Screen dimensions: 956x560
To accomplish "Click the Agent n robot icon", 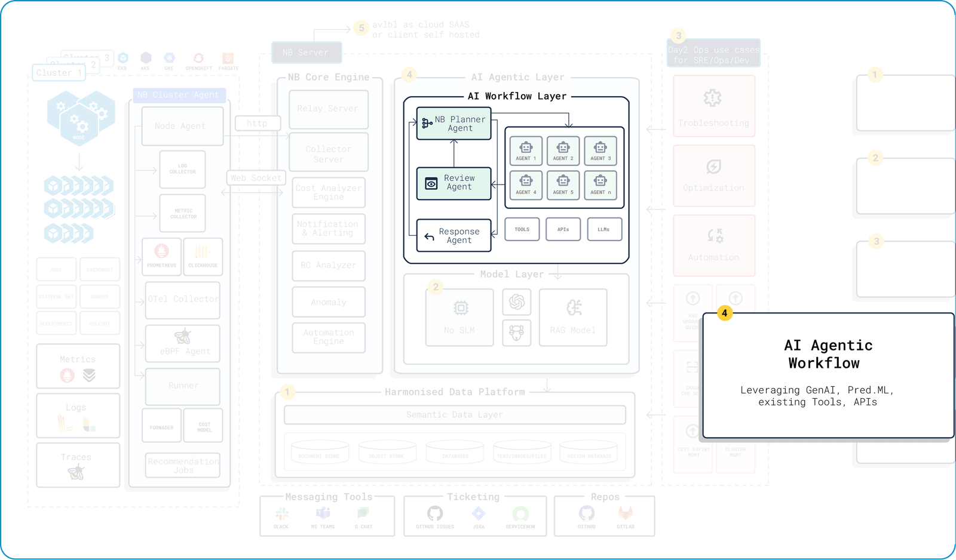I will click(x=600, y=181).
